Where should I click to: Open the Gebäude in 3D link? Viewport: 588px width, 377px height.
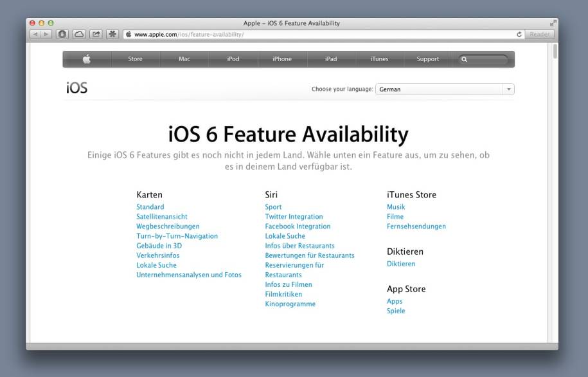tap(159, 246)
